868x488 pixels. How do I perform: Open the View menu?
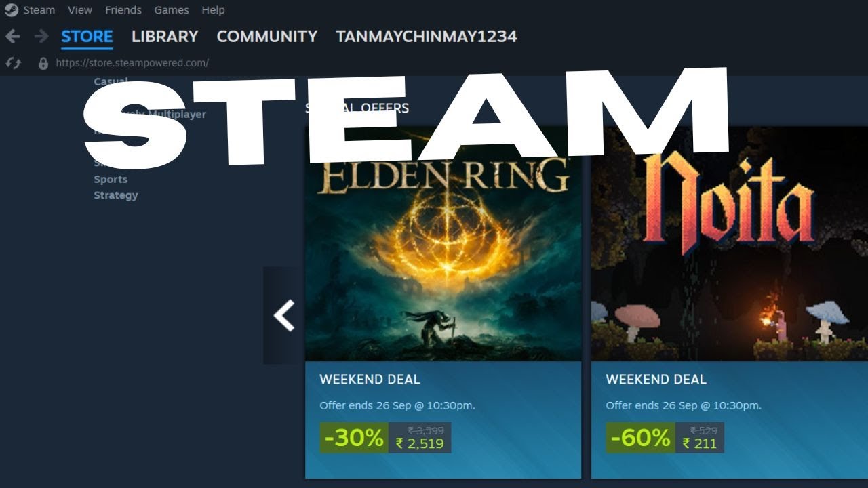coord(80,10)
